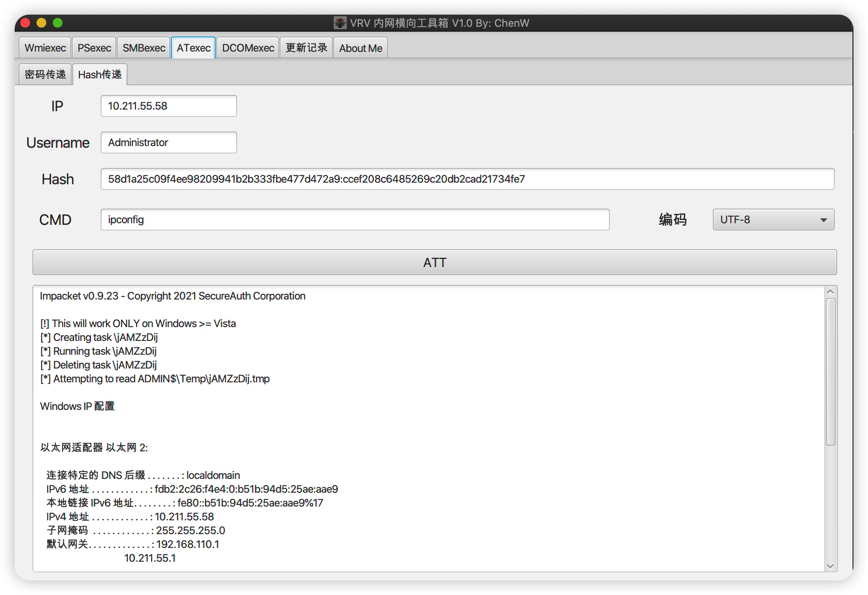Screen dimensions: 868x595
Task: Open the About Me tab
Action: pyautogui.click(x=361, y=48)
